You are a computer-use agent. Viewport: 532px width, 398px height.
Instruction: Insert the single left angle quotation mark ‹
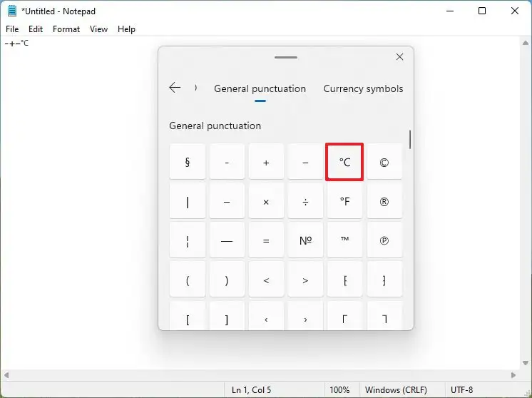[266, 316]
